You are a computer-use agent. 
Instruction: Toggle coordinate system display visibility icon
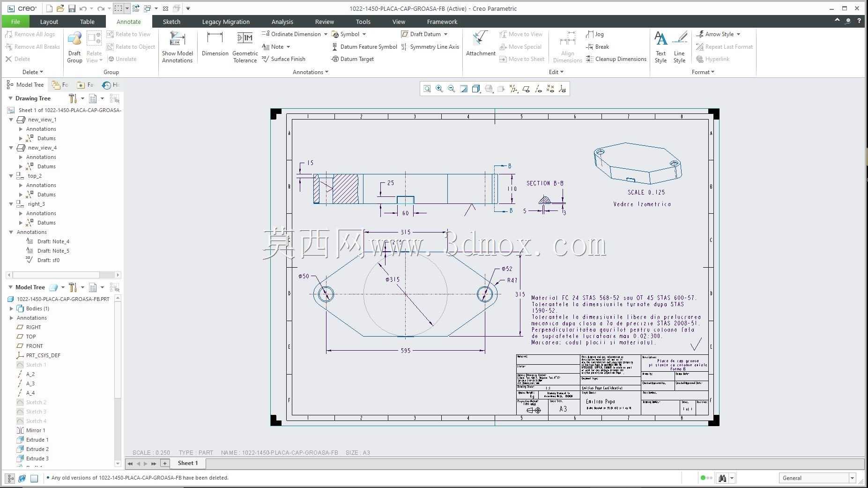pyautogui.click(x=563, y=89)
